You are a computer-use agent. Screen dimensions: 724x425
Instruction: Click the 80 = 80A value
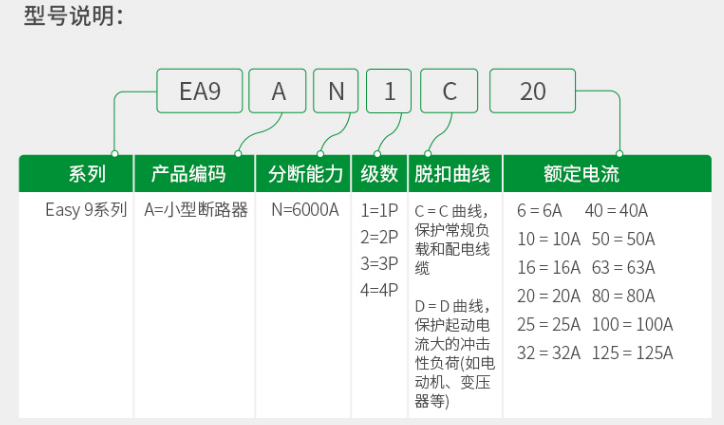point(623,296)
